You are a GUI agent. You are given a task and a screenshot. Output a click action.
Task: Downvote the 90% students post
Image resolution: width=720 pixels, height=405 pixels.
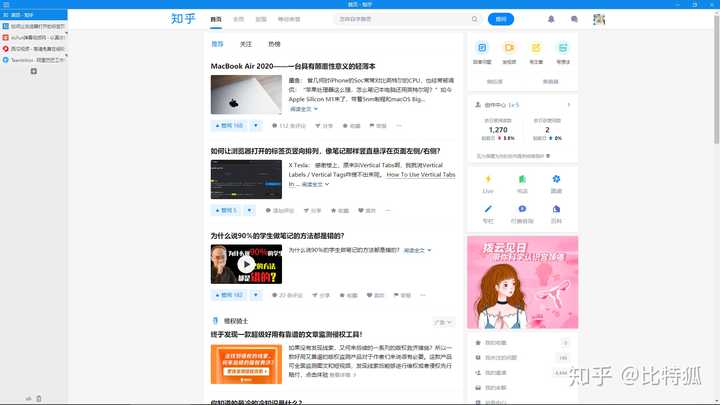coord(256,295)
